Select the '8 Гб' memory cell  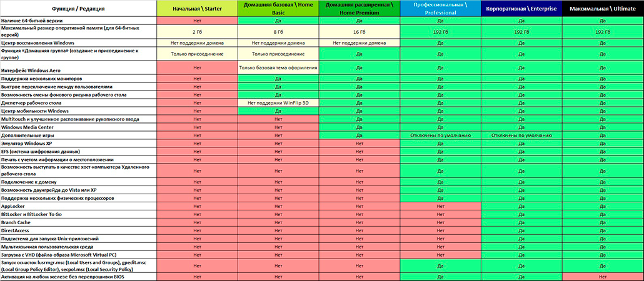pyautogui.click(x=278, y=32)
